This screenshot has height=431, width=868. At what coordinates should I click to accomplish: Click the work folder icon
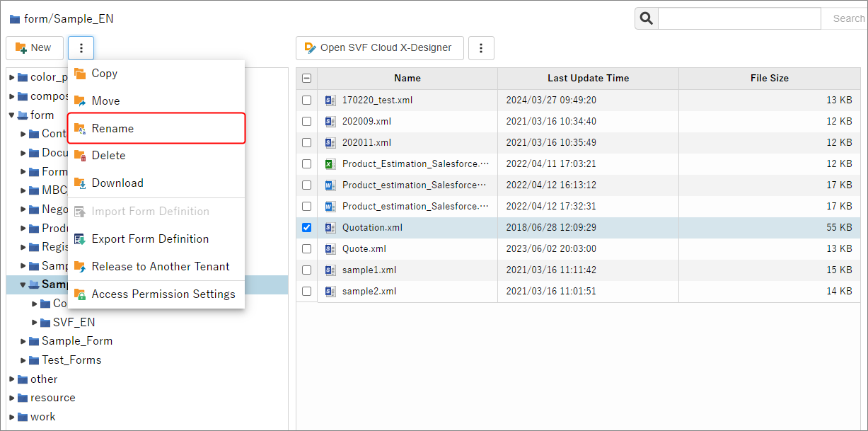[x=23, y=418]
